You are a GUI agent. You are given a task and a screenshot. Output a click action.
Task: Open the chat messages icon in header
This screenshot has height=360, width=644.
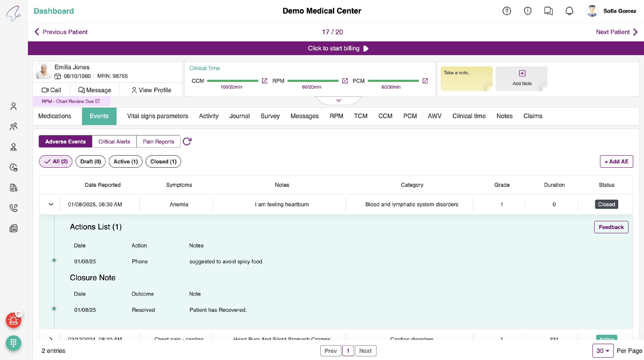click(x=548, y=11)
